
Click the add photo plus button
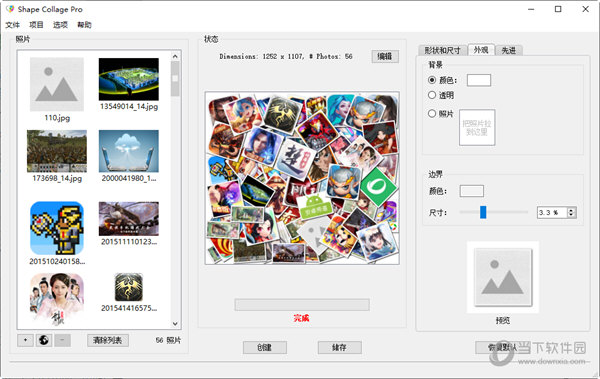[25, 340]
